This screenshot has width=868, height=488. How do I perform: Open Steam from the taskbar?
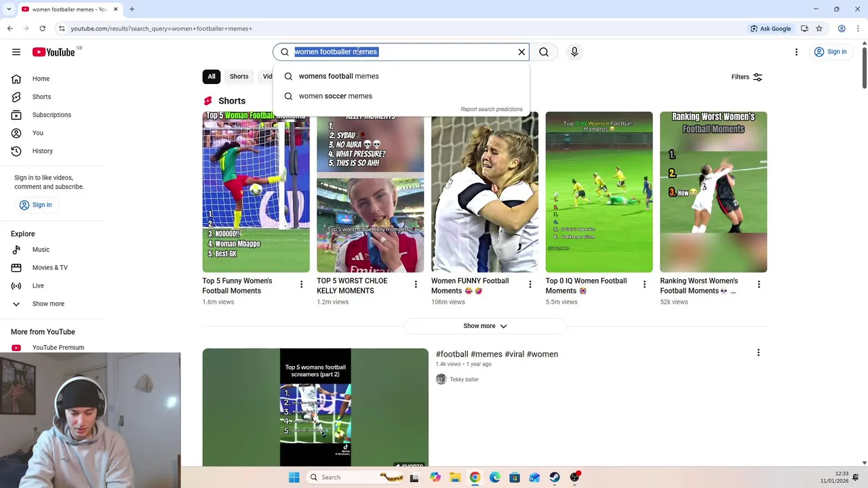(x=555, y=477)
